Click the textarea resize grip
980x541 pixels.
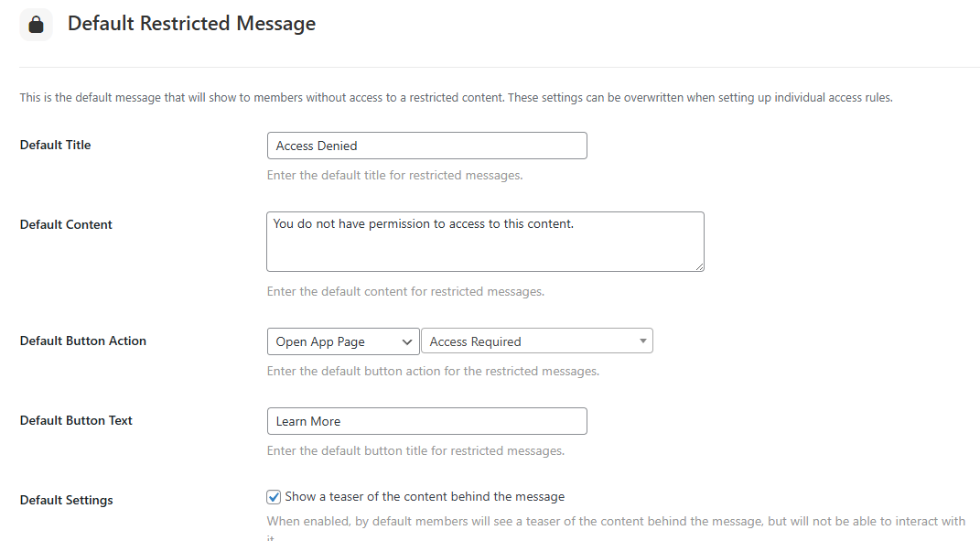(x=700, y=266)
